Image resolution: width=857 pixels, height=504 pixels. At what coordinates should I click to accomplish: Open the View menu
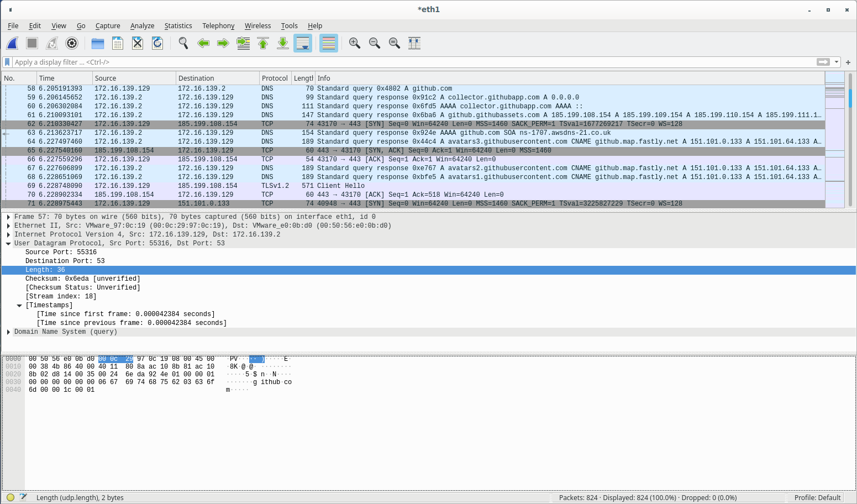59,25
